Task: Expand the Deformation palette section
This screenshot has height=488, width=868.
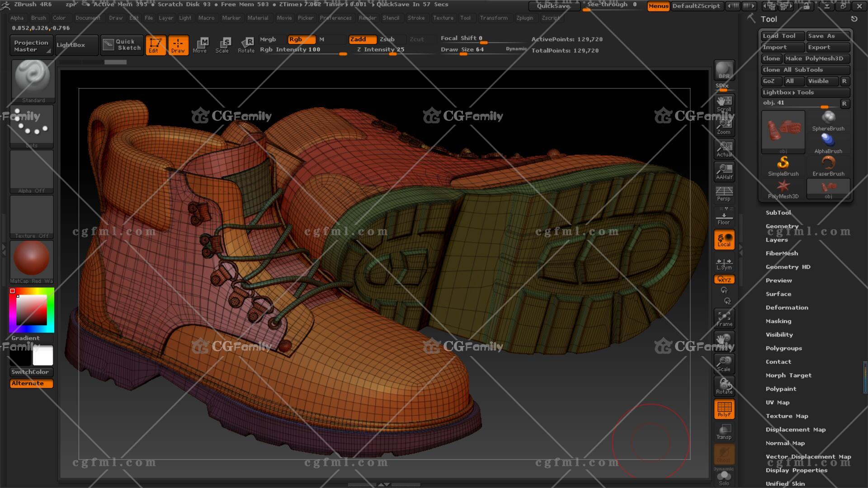Action: [x=787, y=307]
